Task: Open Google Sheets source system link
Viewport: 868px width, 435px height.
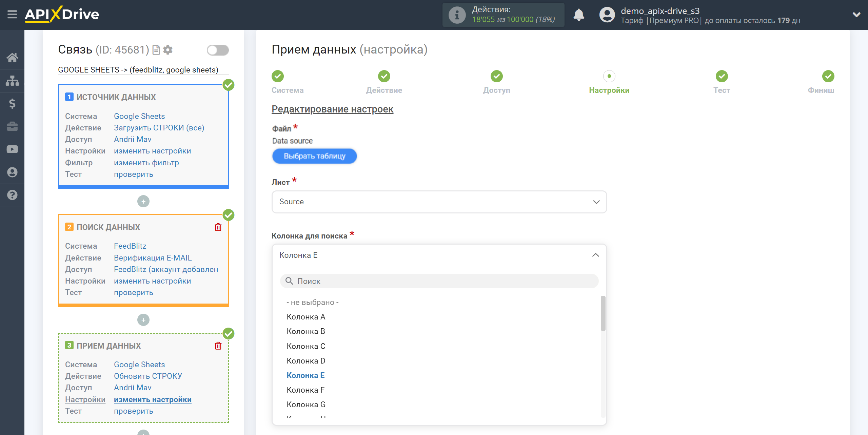Action: [139, 116]
